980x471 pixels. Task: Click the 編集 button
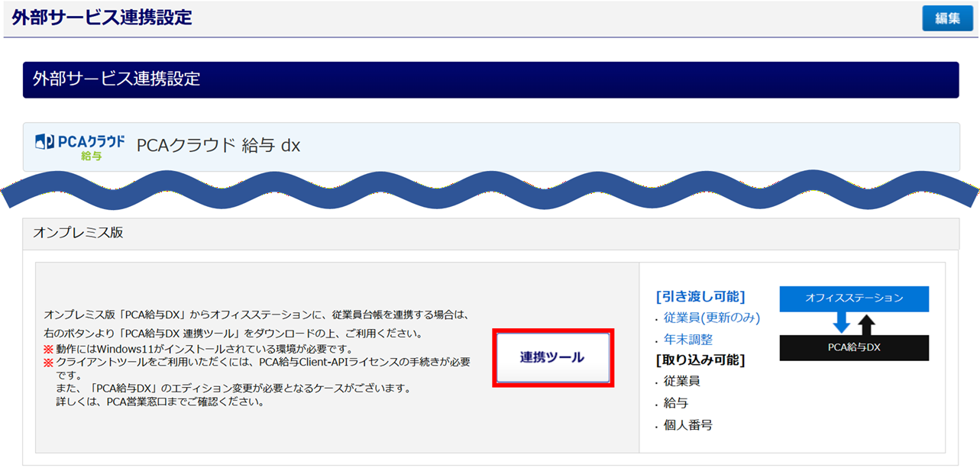[947, 18]
